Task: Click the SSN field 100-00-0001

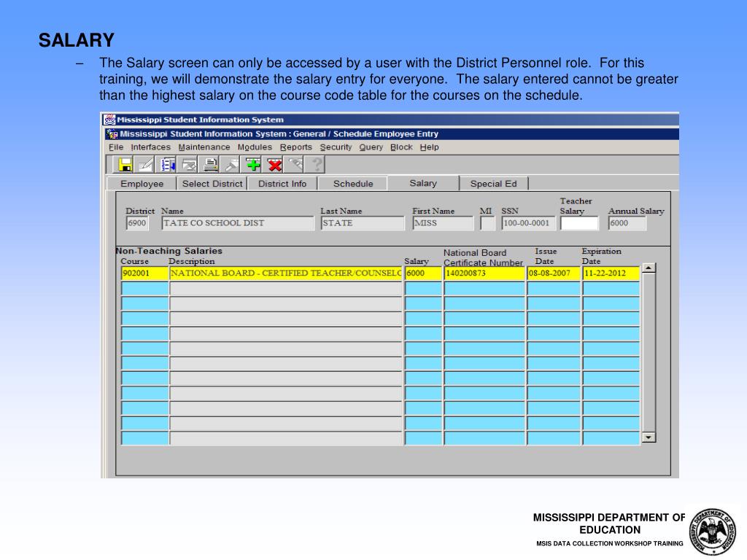Action: click(528, 223)
